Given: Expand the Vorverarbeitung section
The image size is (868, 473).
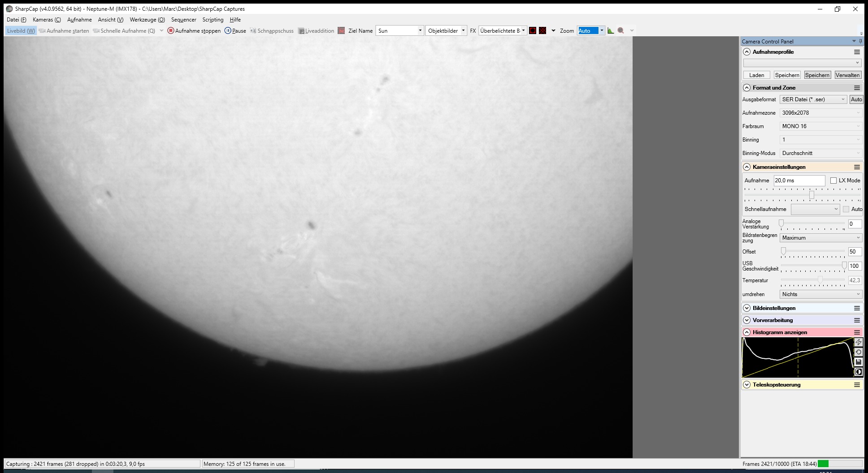Looking at the screenshot, I should pos(746,320).
